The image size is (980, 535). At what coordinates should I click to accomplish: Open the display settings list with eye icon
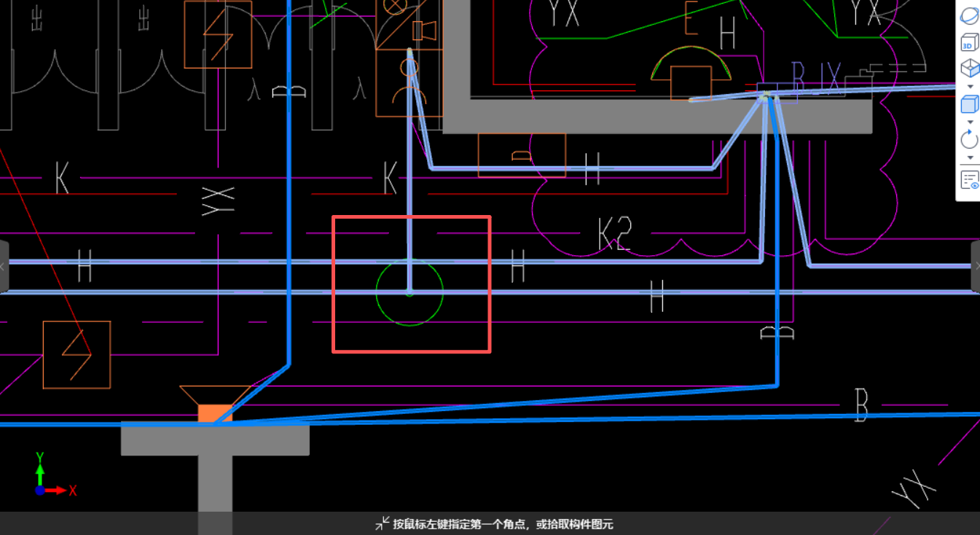point(970,179)
